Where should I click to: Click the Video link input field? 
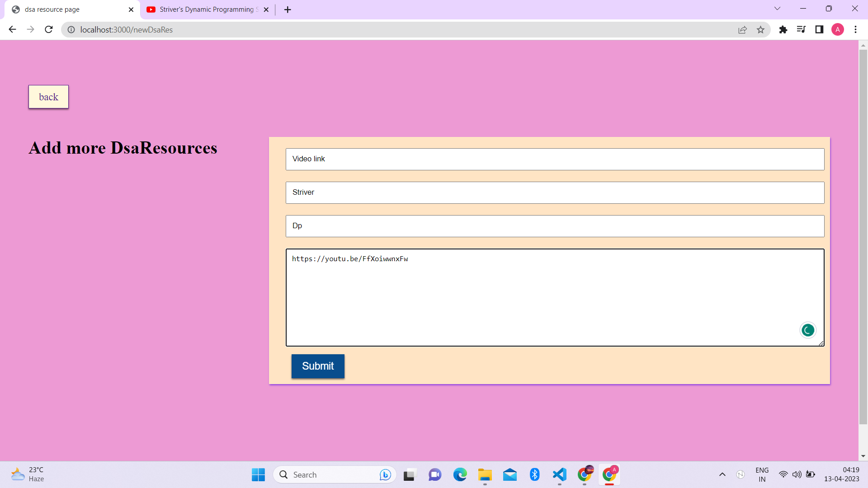tap(555, 159)
